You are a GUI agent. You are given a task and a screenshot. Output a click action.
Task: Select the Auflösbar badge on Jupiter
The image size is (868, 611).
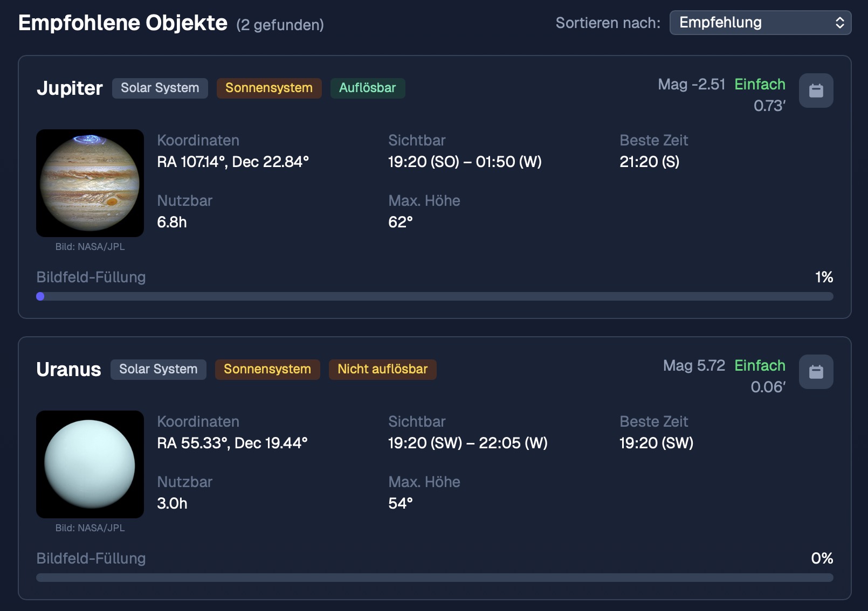[x=368, y=88]
